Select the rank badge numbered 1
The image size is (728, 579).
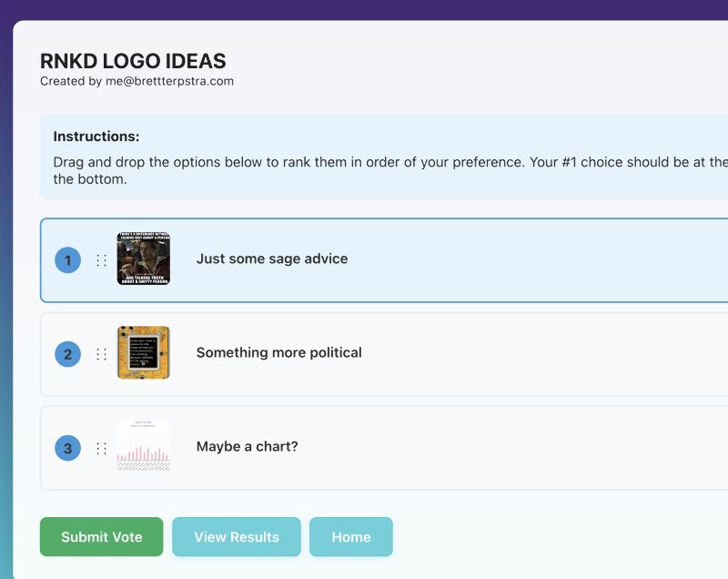[x=66, y=259]
